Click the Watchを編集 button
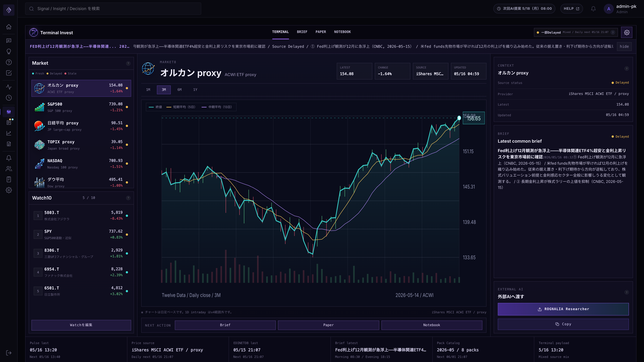Viewport: 644px width, 362px height. pos(81,325)
